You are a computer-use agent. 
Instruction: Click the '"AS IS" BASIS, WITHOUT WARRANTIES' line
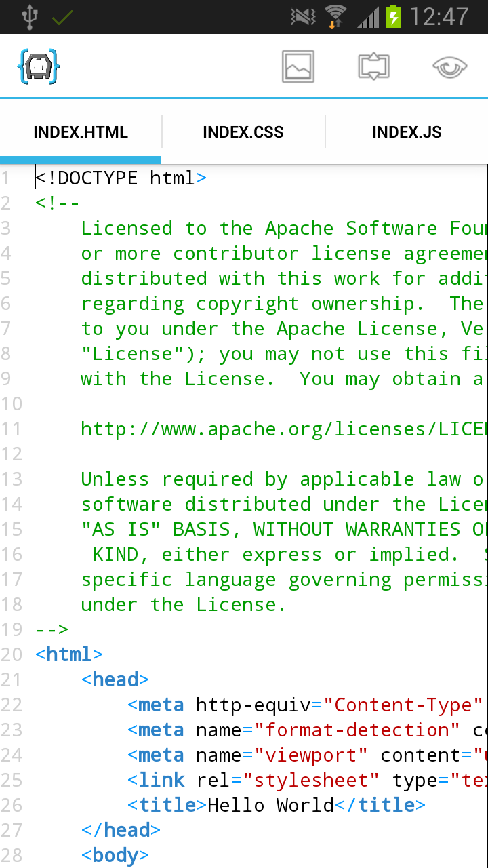284,530
